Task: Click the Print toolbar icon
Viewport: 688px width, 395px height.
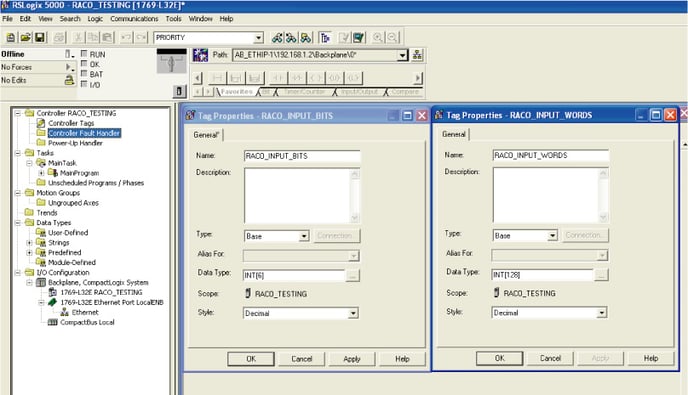Action: click(x=60, y=37)
